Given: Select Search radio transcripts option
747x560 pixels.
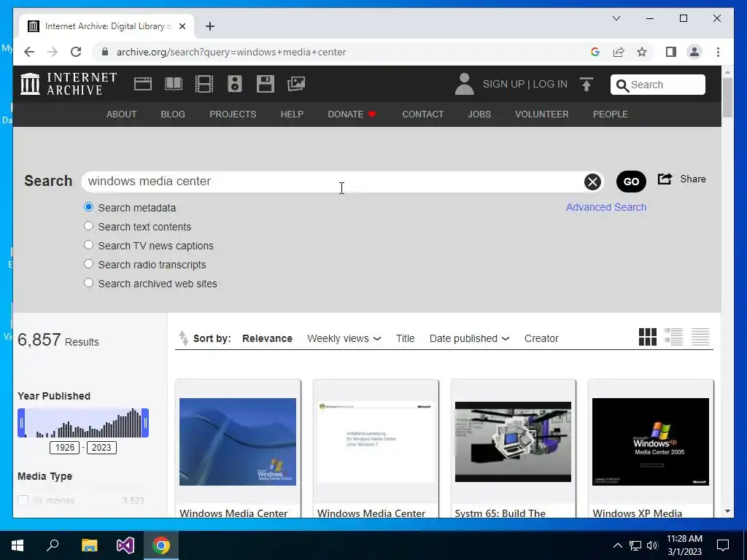Looking at the screenshot, I should [88, 264].
